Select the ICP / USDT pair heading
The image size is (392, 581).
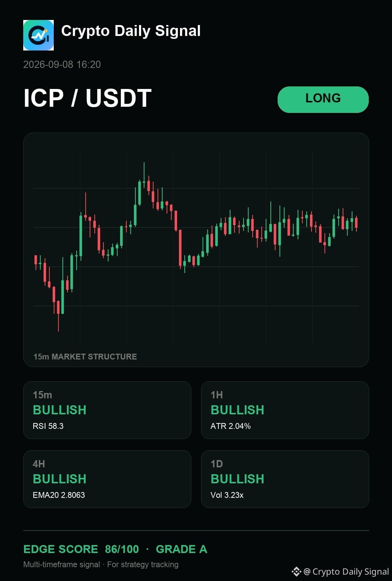87,98
